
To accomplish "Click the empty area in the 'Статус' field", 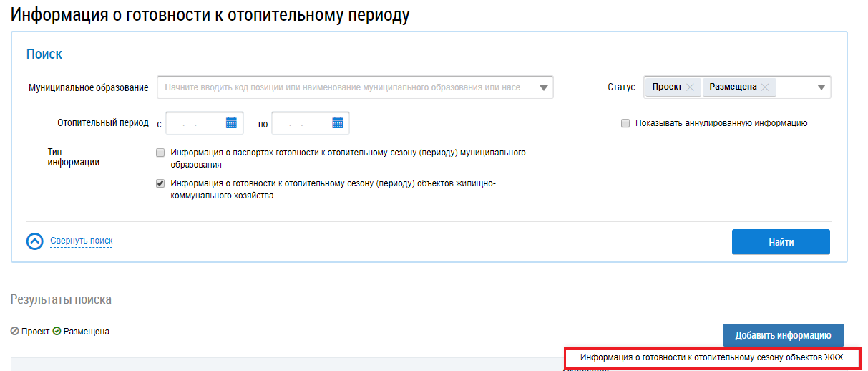I will 794,87.
